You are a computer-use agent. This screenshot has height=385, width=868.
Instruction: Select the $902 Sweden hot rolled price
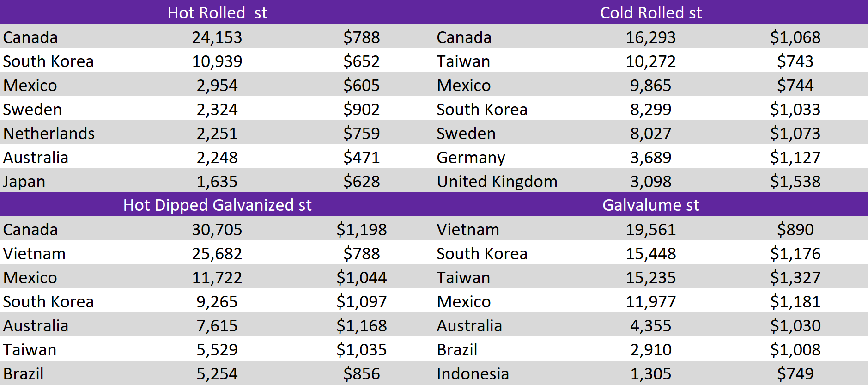pyautogui.click(x=361, y=110)
